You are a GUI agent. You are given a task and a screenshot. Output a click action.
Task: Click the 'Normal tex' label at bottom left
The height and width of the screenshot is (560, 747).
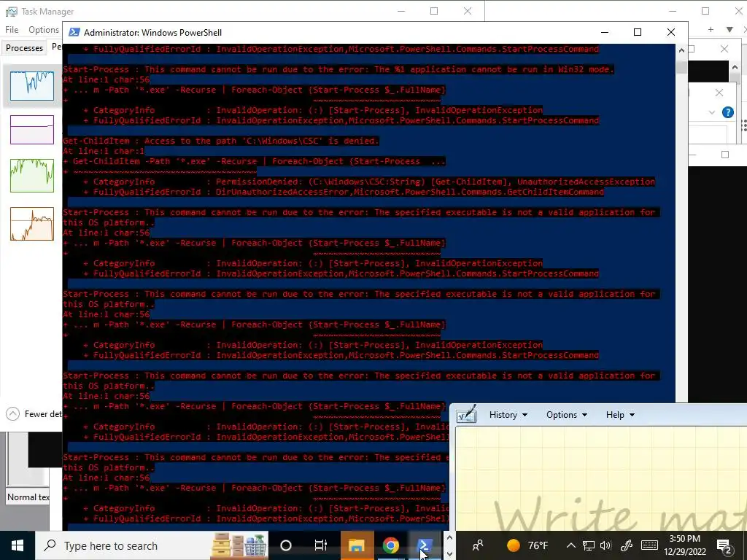[28, 497]
